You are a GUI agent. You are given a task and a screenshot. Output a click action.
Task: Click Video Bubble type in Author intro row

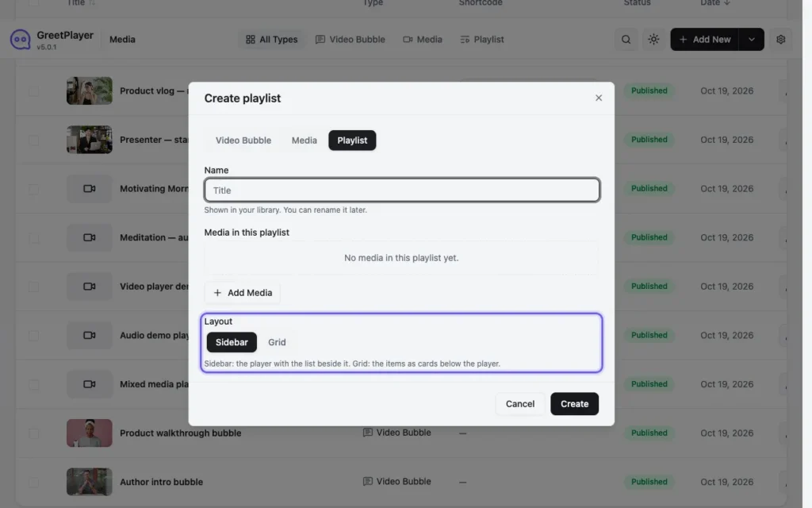[396, 482]
